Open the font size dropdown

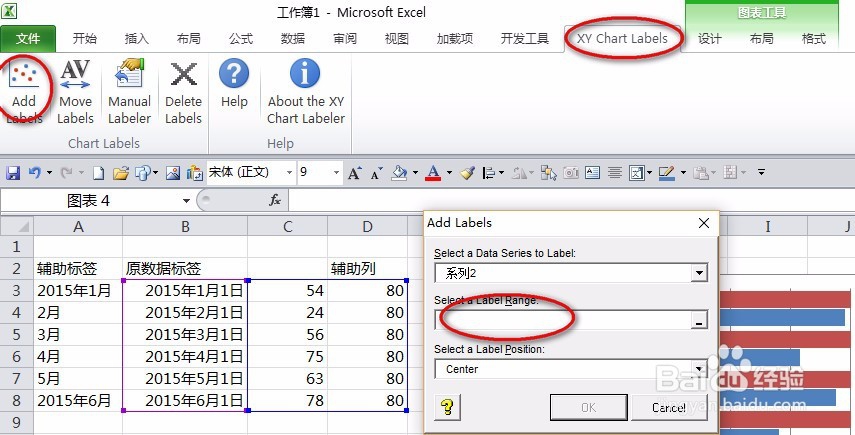click(x=336, y=173)
